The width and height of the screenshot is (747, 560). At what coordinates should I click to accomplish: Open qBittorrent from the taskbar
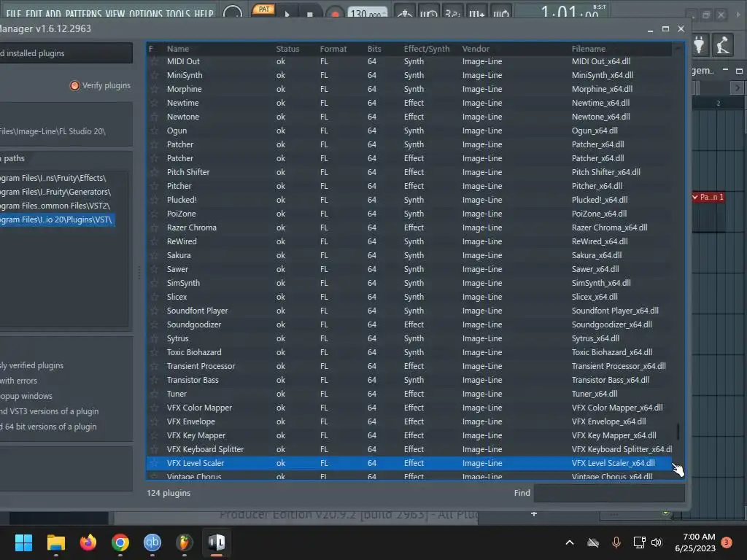152,542
